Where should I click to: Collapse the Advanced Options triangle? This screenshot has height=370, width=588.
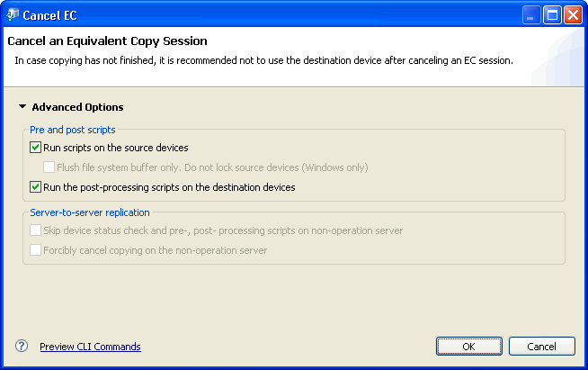pyautogui.click(x=22, y=107)
